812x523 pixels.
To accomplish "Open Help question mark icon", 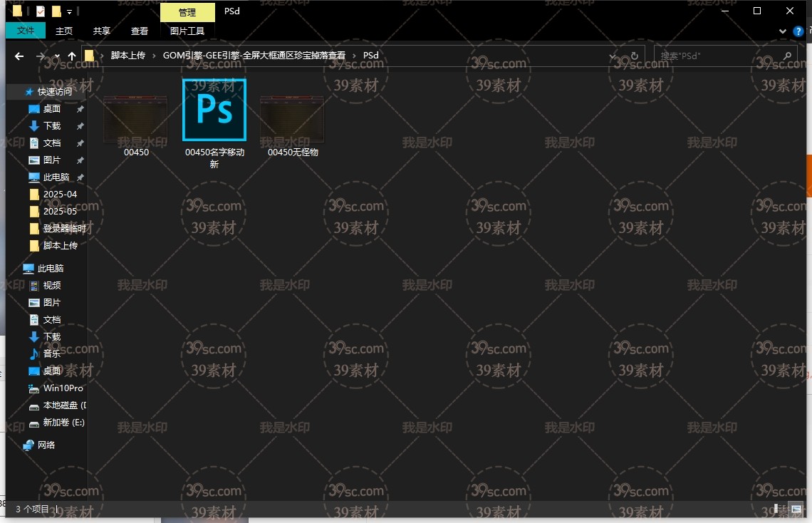I will [798, 31].
